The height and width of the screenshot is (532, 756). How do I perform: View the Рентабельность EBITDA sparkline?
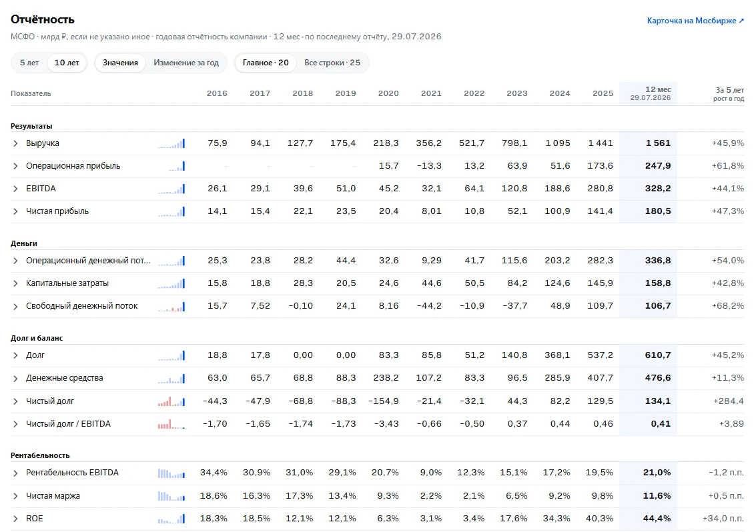click(171, 473)
